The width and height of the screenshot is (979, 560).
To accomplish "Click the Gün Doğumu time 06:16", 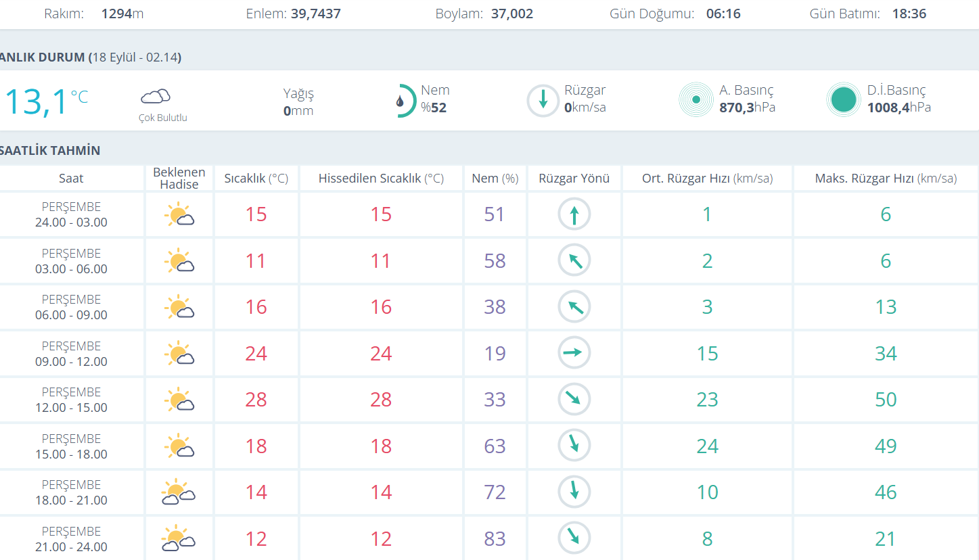I will click(x=723, y=14).
